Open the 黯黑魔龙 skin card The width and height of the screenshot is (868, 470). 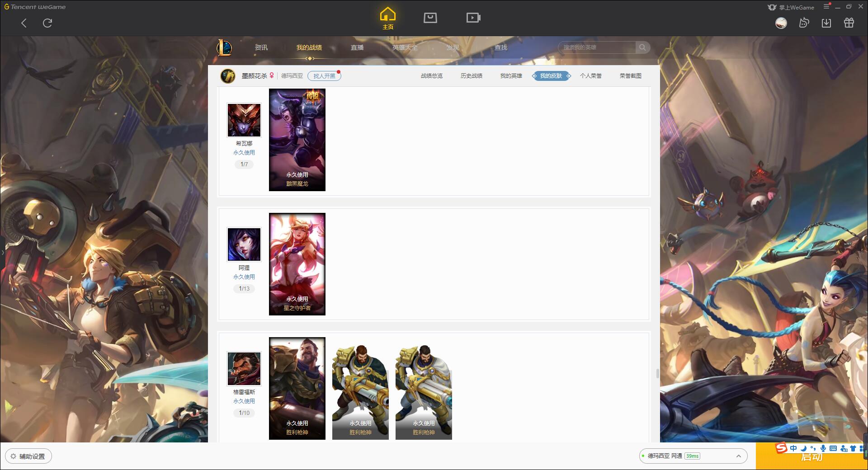click(x=297, y=140)
